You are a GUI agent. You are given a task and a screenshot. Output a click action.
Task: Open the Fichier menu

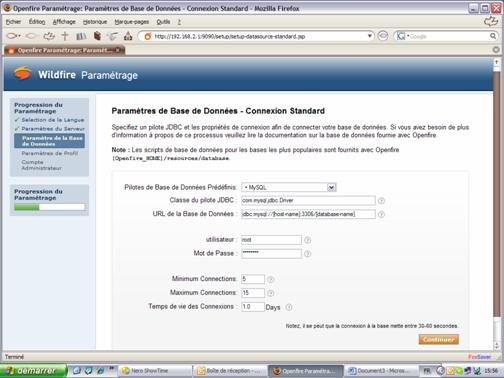pyautogui.click(x=13, y=22)
